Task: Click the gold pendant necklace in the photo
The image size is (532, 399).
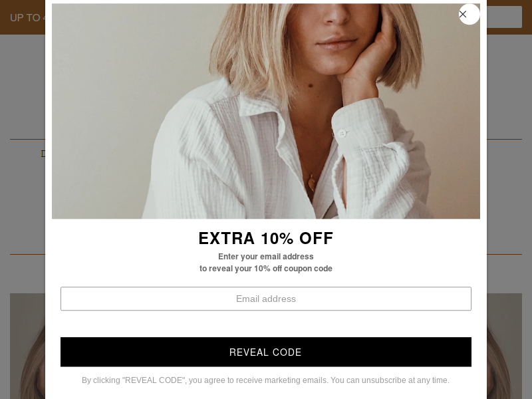Action: click(x=311, y=184)
